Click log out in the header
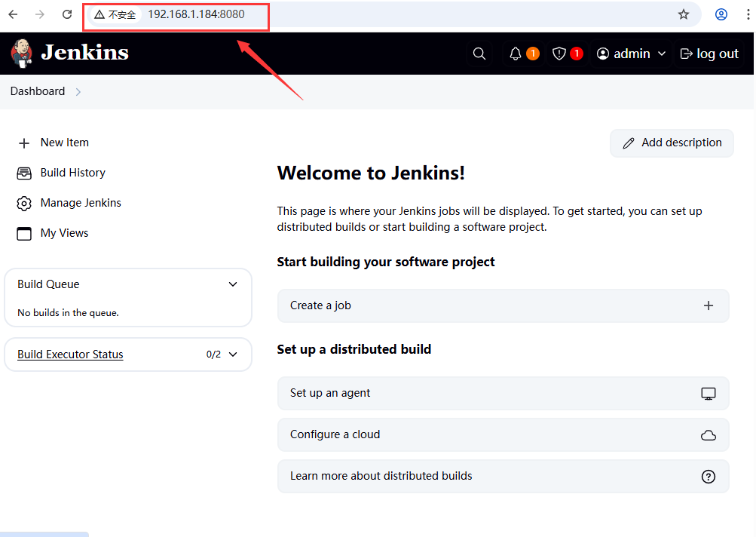The image size is (756, 537). pos(709,53)
